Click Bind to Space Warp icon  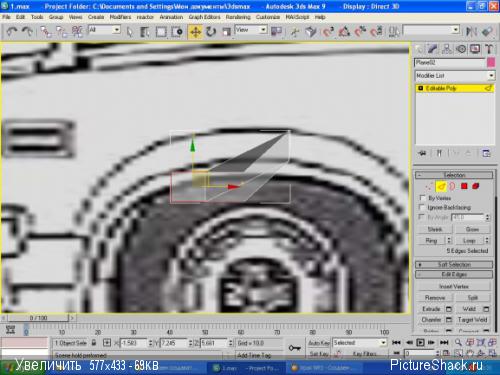click(x=77, y=32)
